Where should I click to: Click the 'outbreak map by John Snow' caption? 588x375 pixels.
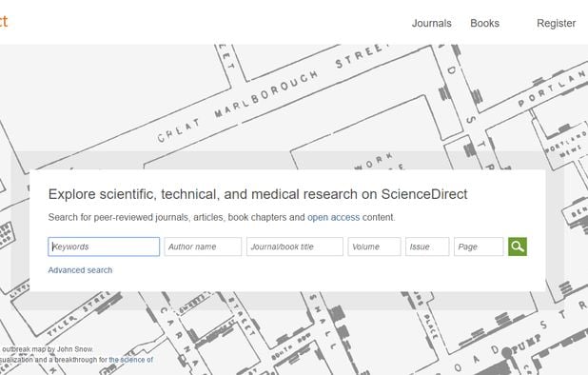[x=47, y=349]
